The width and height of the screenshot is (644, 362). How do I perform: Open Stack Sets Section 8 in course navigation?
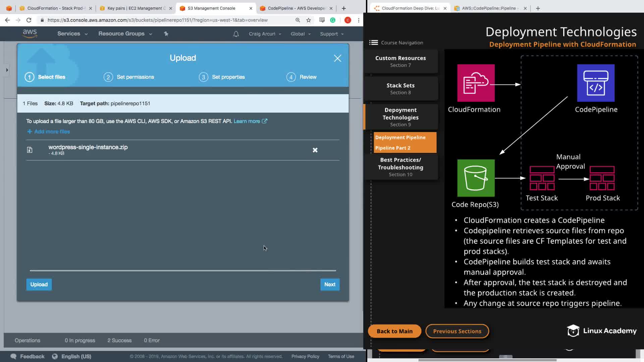[400, 88]
